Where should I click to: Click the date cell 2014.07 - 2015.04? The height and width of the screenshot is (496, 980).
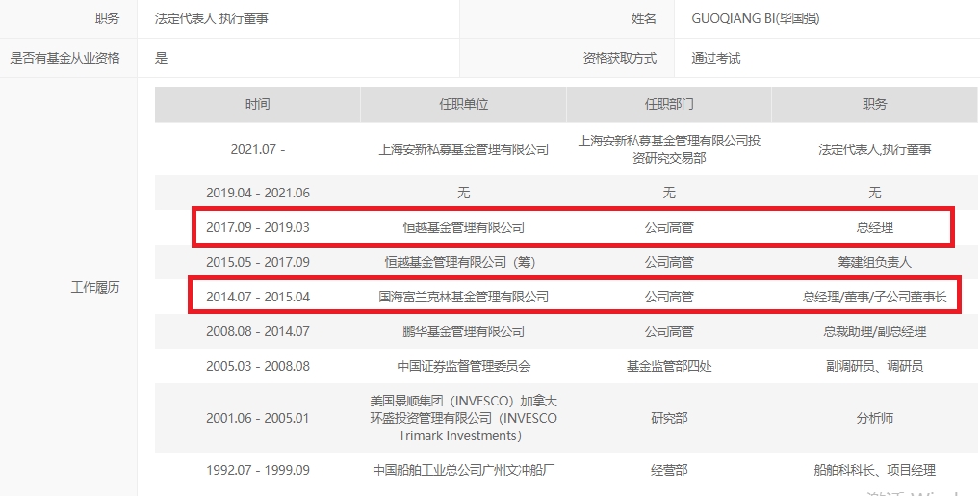click(x=257, y=297)
